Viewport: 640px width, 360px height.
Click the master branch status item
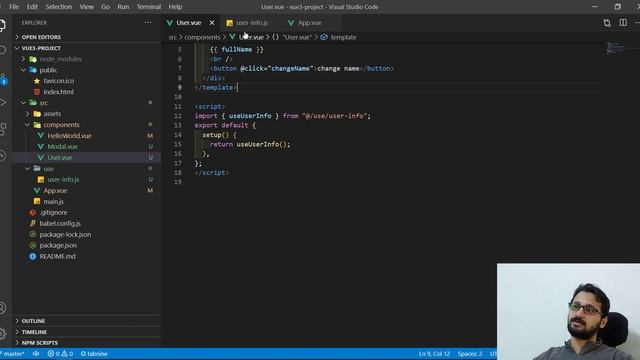click(13, 354)
